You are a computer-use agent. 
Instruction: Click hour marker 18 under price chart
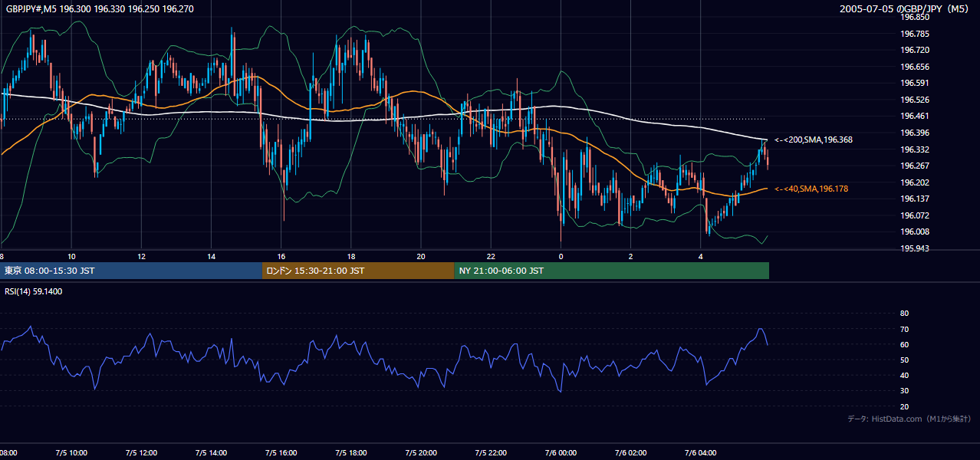pos(350,256)
